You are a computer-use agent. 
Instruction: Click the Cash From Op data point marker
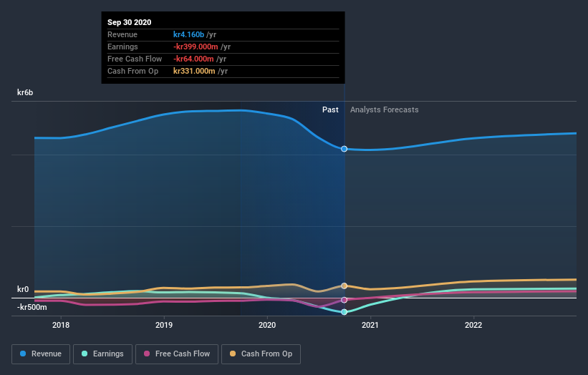(344, 286)
